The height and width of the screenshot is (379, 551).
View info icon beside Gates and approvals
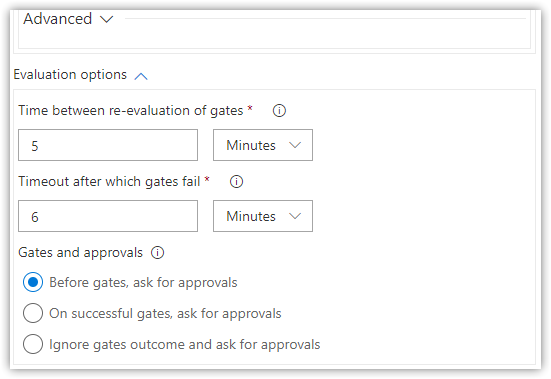click(x=157, y=253)
